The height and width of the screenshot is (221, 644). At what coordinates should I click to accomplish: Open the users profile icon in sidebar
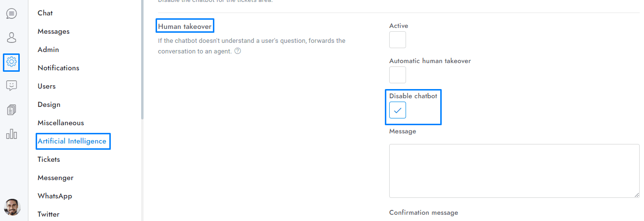click(x=12, y=38)
